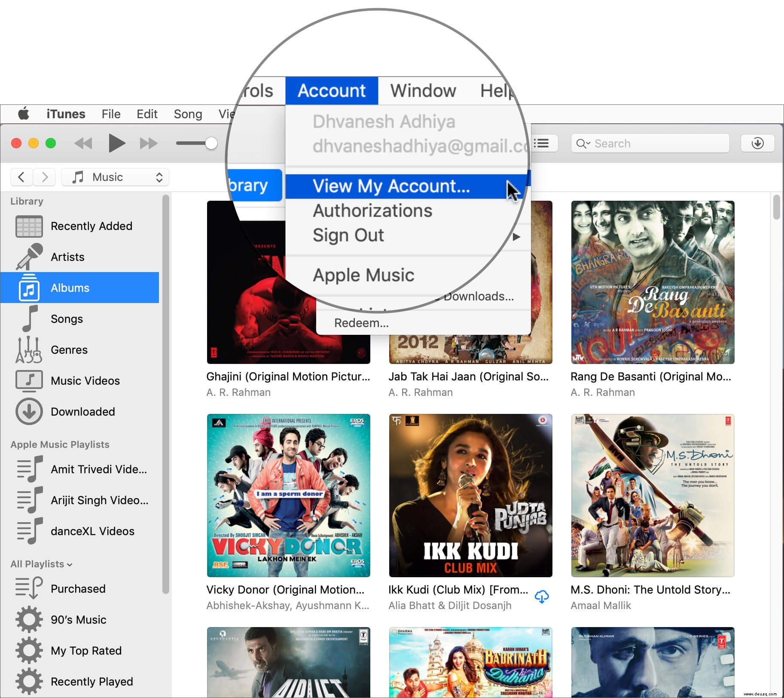The image size is (784, 698).
Task: Open the M.S. Dhoni album cover
Action: click(x=653, y=496)
